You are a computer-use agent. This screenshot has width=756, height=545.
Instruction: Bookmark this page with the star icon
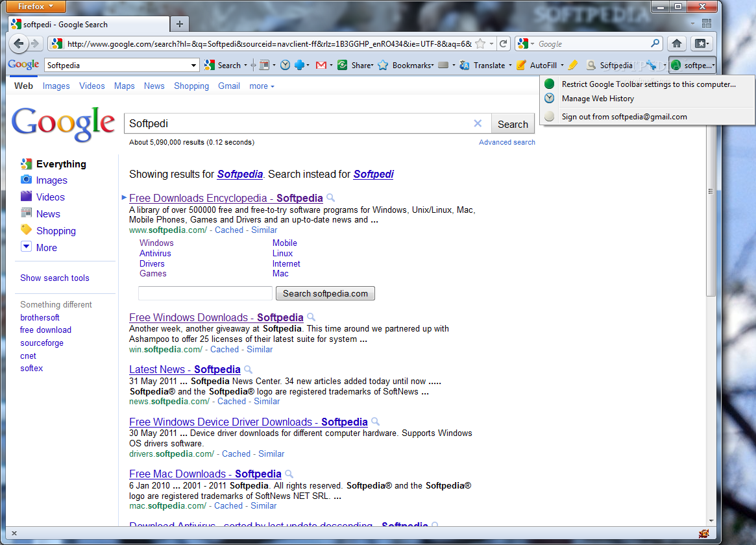(480, 44)
